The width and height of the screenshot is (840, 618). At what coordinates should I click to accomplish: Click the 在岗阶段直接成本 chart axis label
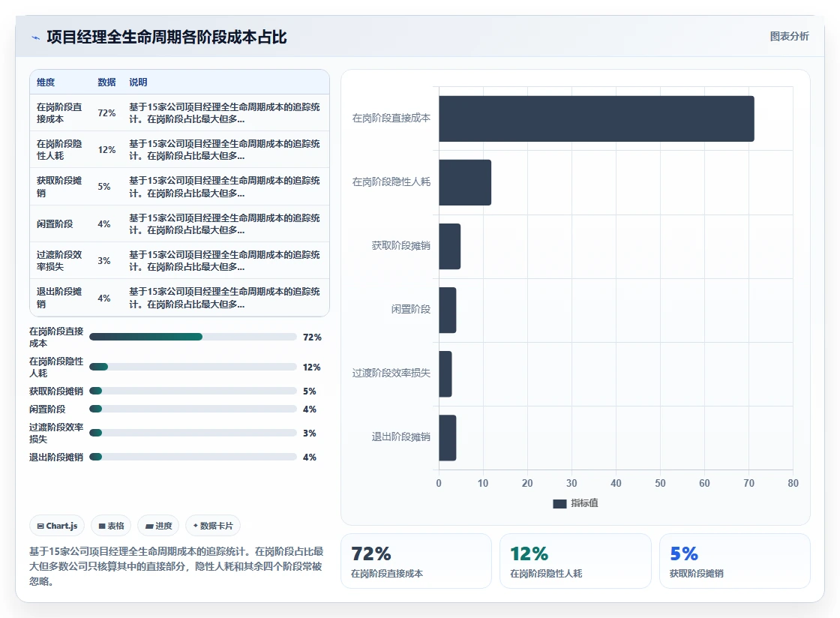coord(391,118)
